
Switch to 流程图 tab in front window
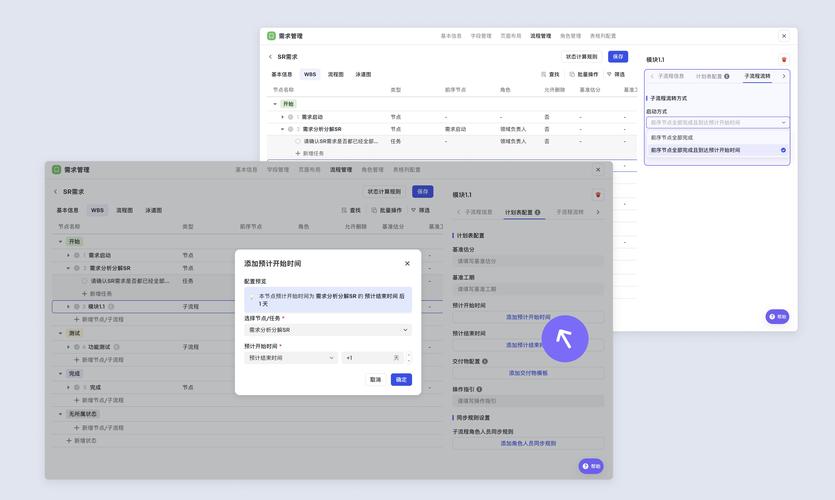pos(124,211)
